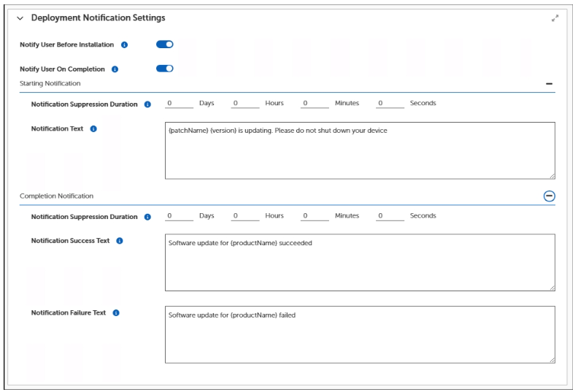This screenshot has height=392, width=578.
Task: Click info icon beside Notify User Before Installation
Action: point(124,45)
